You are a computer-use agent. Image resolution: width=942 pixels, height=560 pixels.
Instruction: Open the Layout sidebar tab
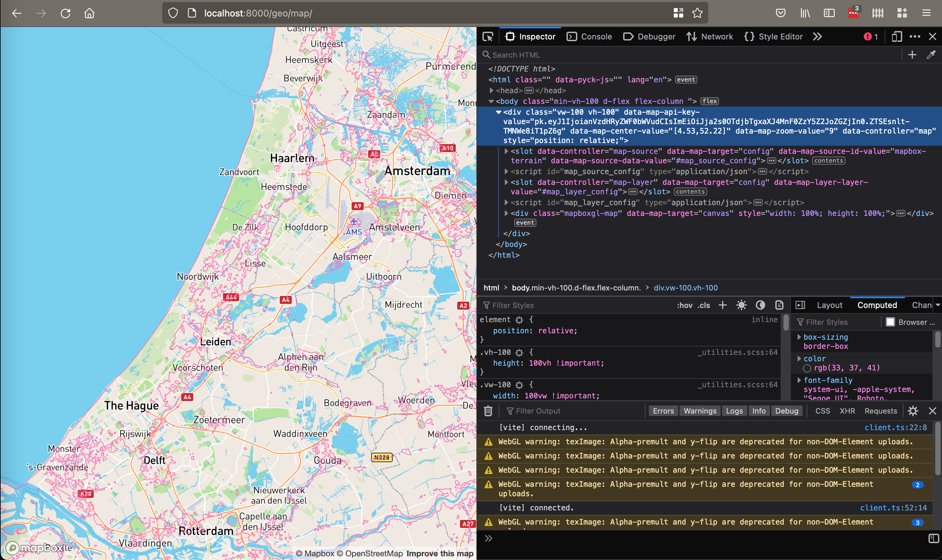point(829,305)
